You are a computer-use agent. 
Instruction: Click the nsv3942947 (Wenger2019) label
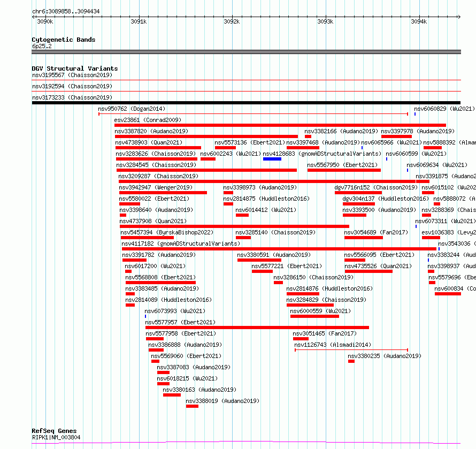tap(156, 187)
